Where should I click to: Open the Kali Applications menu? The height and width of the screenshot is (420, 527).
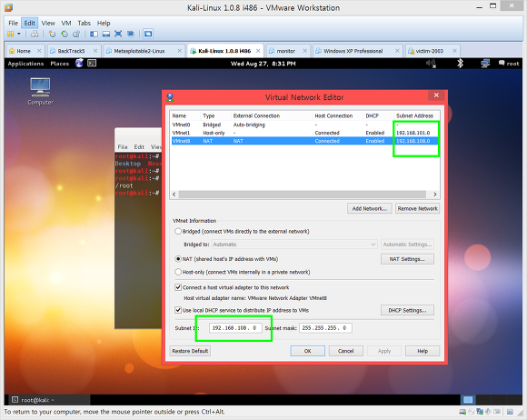pos(25,64)
